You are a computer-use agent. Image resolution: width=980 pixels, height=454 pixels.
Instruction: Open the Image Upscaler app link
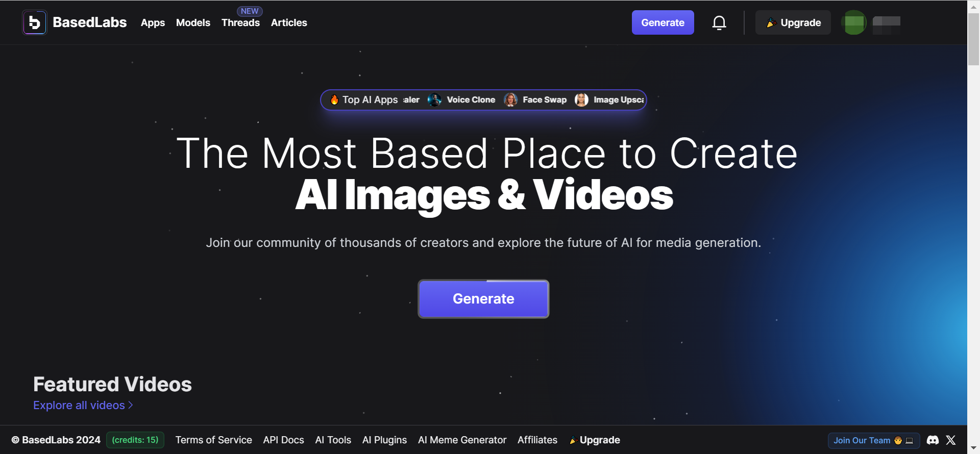[619, 100]
